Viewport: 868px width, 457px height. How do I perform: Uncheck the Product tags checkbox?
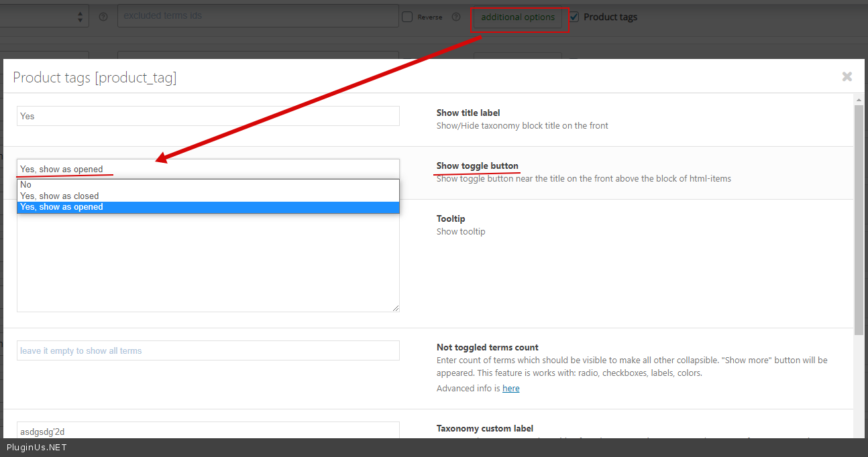click(574, 17)
